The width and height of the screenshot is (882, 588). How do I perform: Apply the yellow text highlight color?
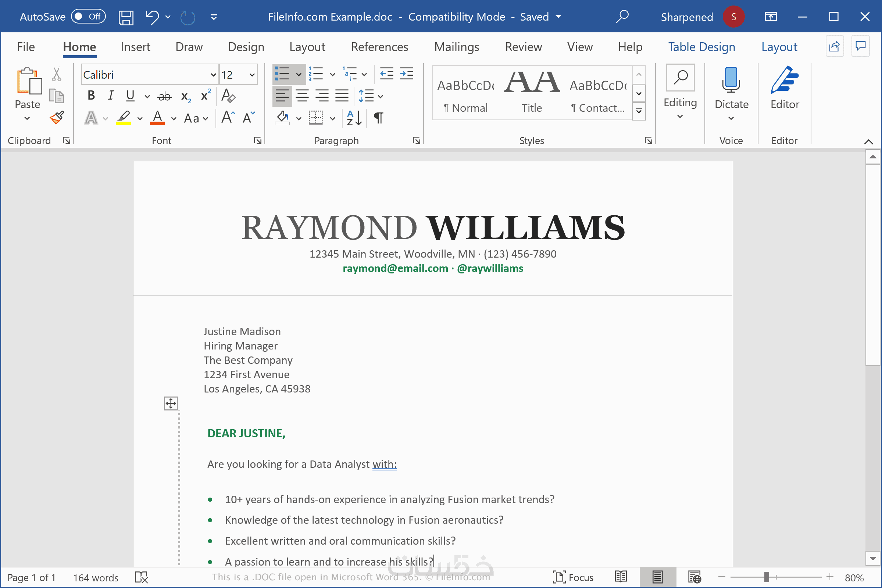point(124,118)
